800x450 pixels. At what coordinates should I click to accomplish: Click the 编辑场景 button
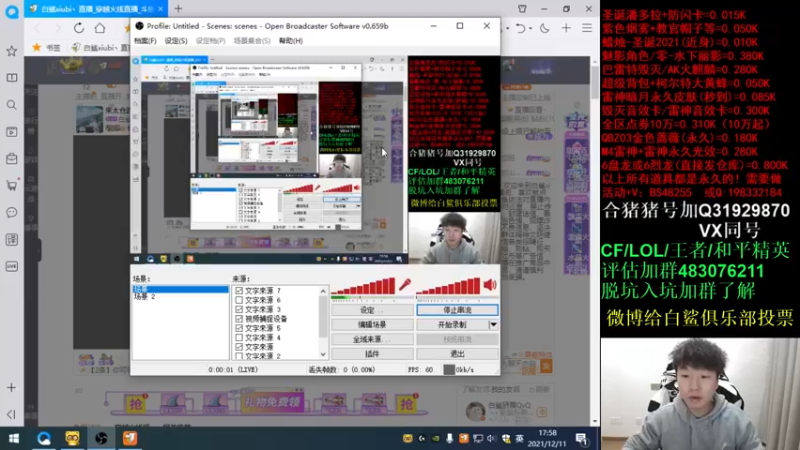tap(372, 324)
